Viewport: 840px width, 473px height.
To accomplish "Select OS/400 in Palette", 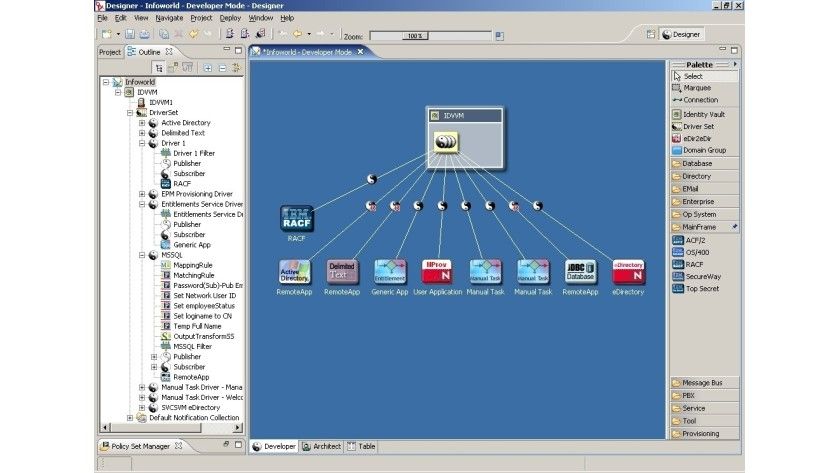I will (x=691, y=252).
